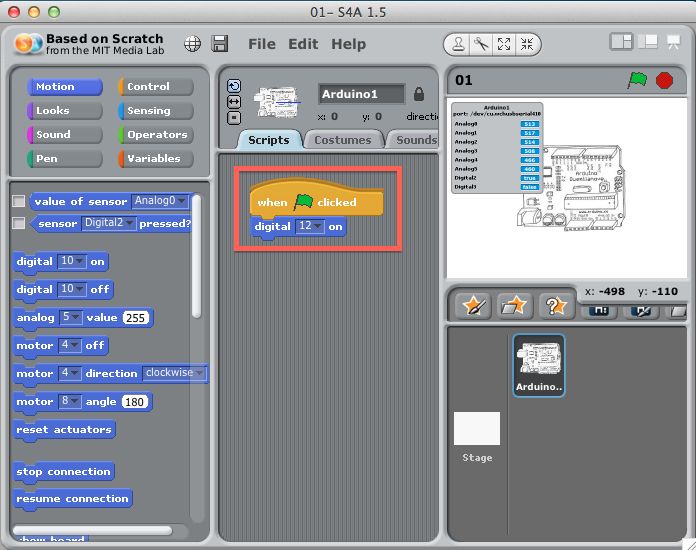Click the green flag above the stage
Viewport: 696px width, 550px height.
(x=637, y=80)
